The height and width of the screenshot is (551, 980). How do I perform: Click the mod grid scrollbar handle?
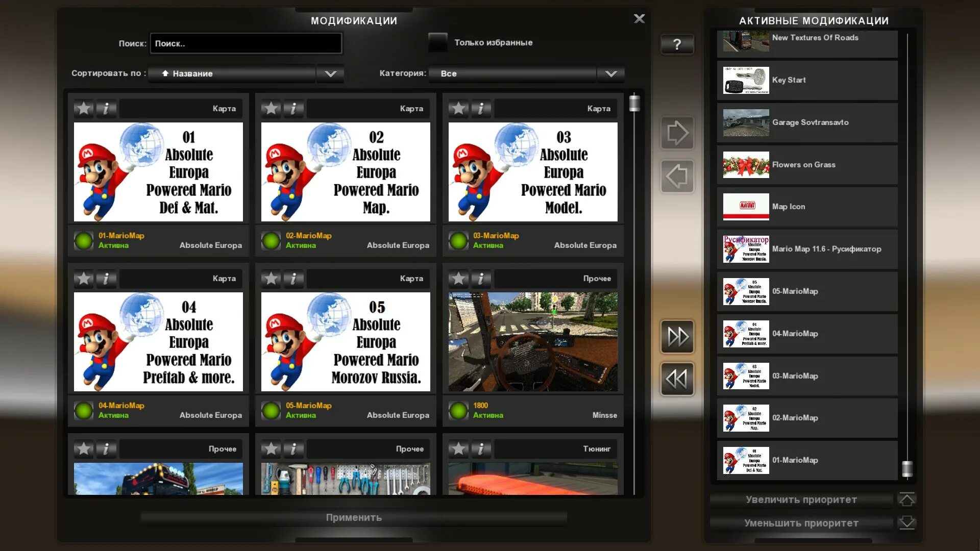click(x=634, y=104)
